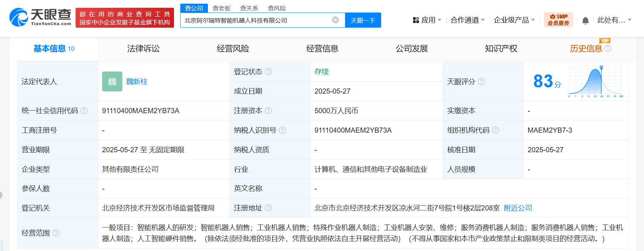Click the help icon next to 登记状态
The width and height of the screenshot is (644, 251).
pyautogui.click(x=268, y=72)
